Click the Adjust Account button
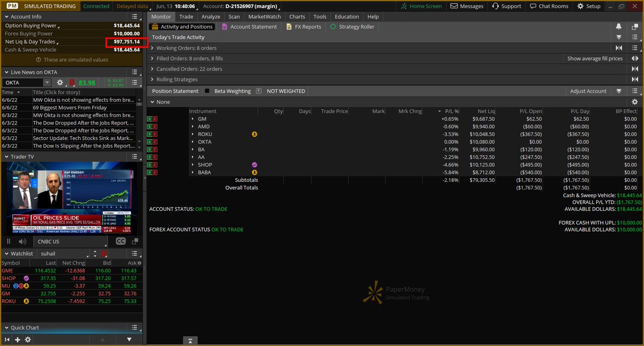The image size is (644, 346). coord(588,91)
